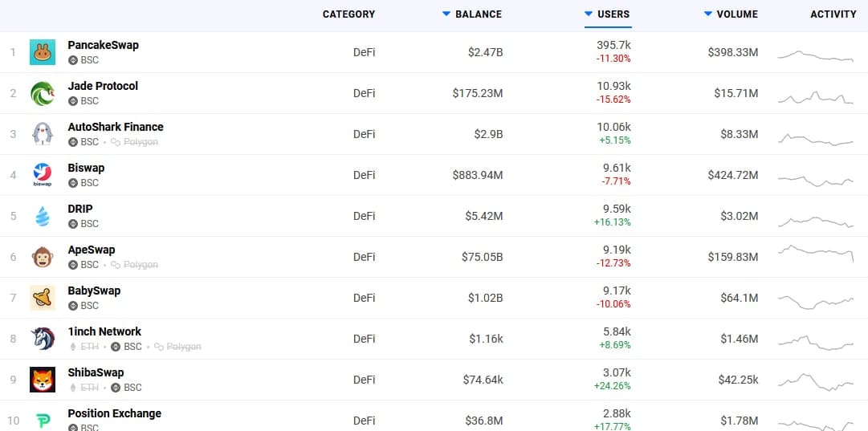Click ETH chain icon under ShibaSwap
868x431 pixels.
click(x=73, y=388)
